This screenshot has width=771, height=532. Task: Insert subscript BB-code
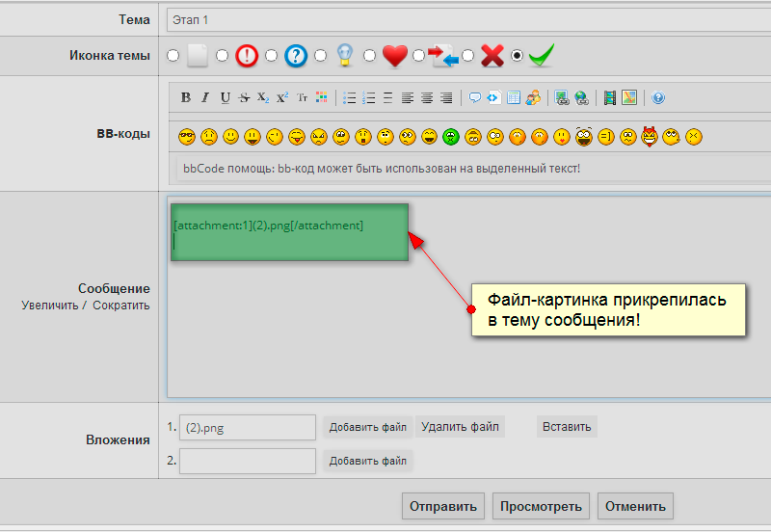click(x=263, y=97)
